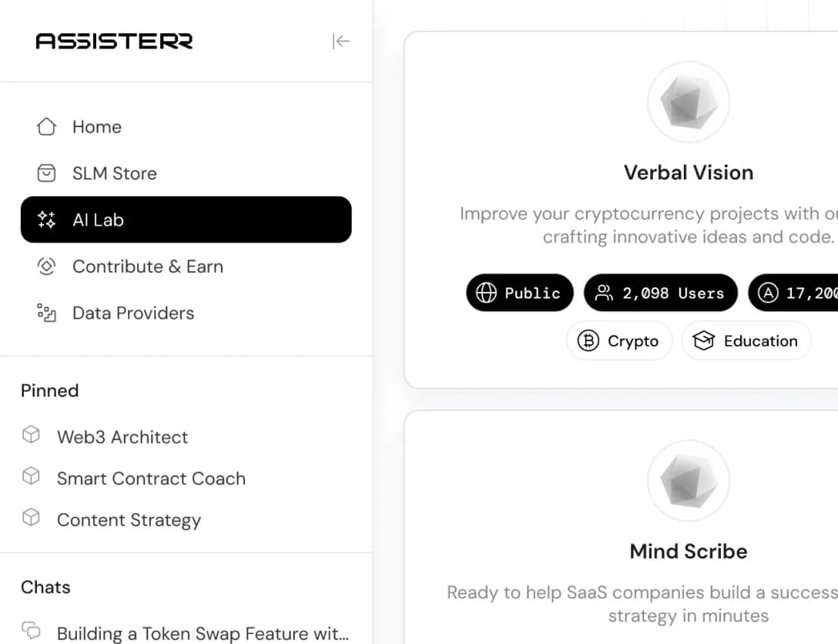Viewport: 838px width, 644px height.
Task: Open the Home menu item
Action: (97, 127)
